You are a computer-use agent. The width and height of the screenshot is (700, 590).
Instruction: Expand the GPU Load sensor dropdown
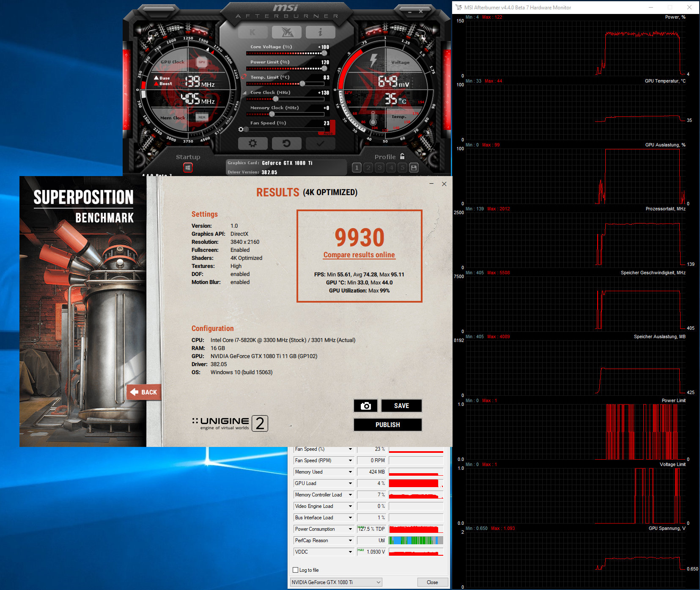pos(350,483)
